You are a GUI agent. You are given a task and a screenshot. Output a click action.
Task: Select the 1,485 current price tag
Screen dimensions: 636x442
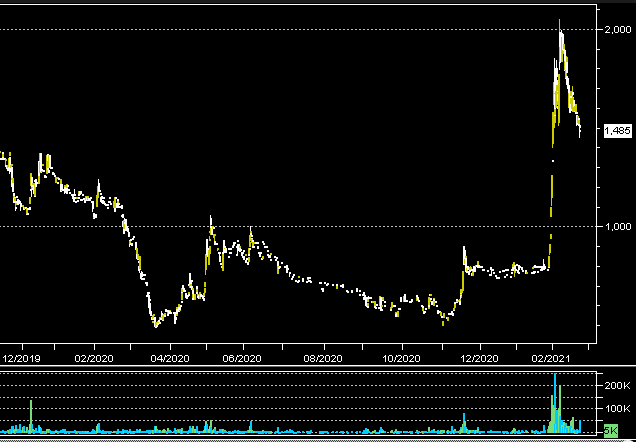click(x=618, y=131)
